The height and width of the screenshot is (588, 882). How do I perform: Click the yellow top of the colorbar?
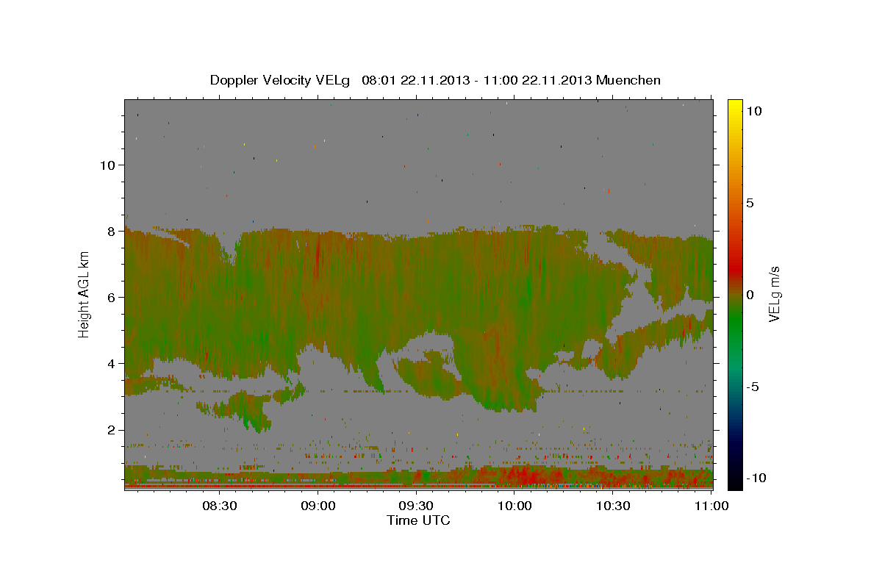[x=735, y=105]
